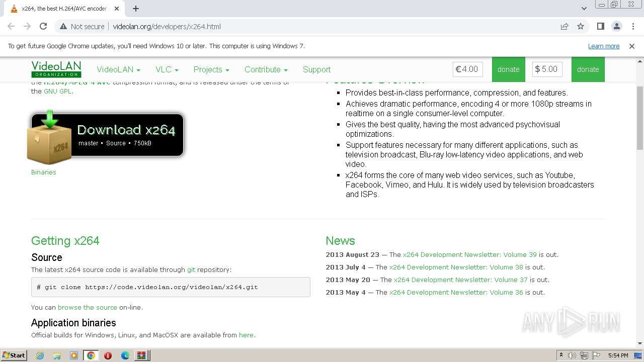644x362 pixels.
Task: Click the taskbar clock showing 5:54 PM
Action: tap(618, 355)
